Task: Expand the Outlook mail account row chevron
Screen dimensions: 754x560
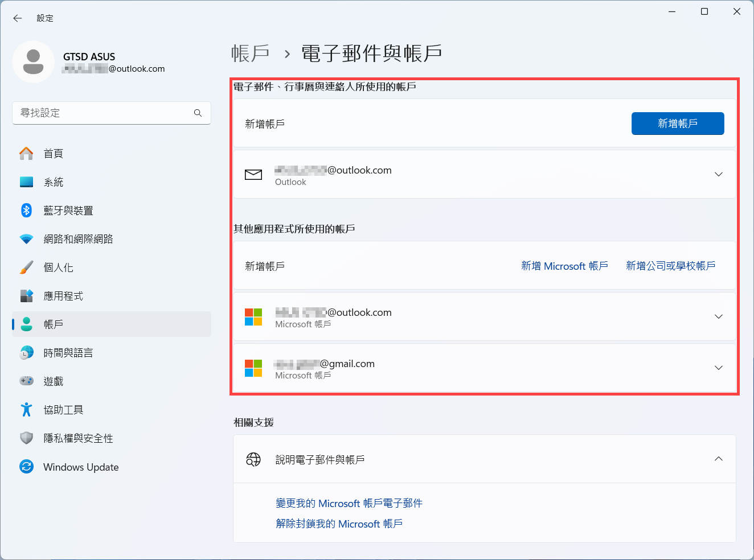Action: click(x=719, y=174)
